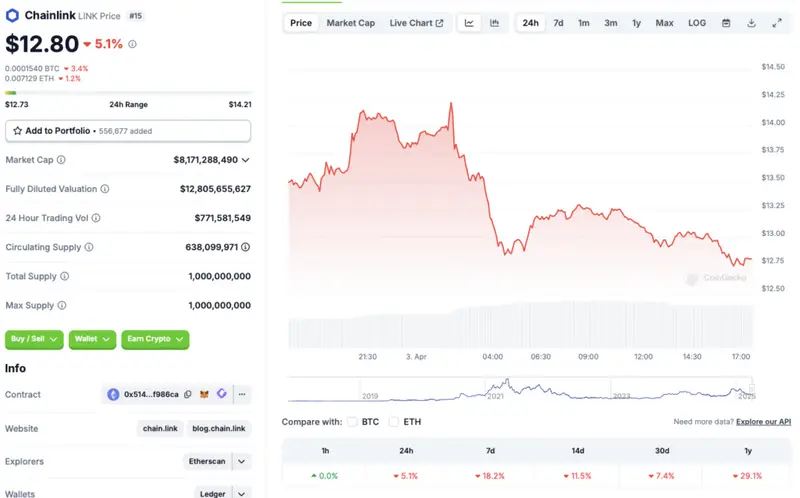800x498 pixels.
Task: Open the blog.chain.link website link
Action: 219,429
